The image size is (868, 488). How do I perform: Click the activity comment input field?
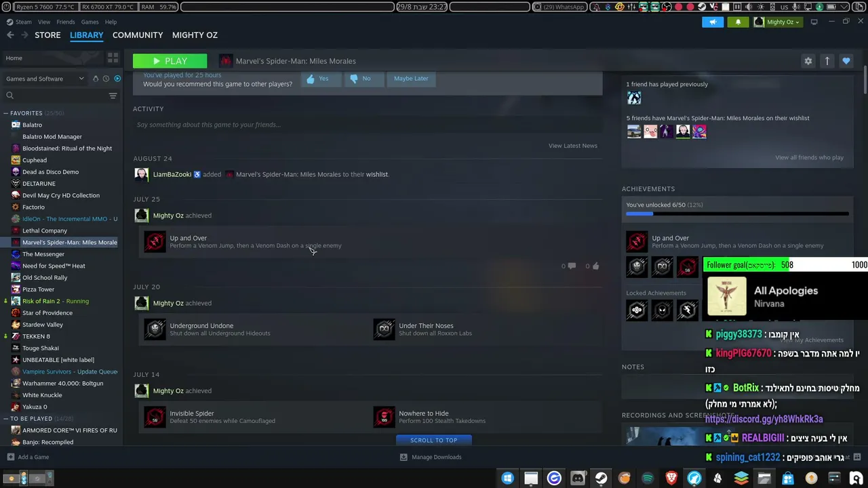click(x=366, y=125)
